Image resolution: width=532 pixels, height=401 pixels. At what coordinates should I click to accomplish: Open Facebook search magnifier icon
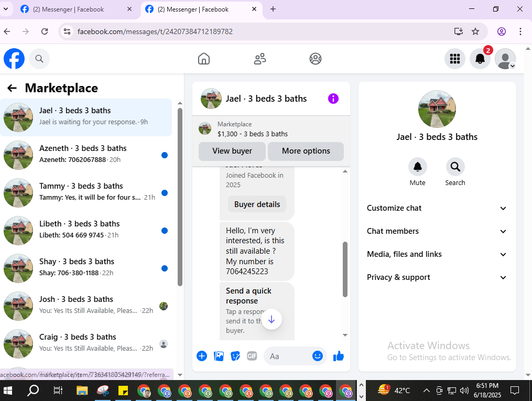[39, 59]
